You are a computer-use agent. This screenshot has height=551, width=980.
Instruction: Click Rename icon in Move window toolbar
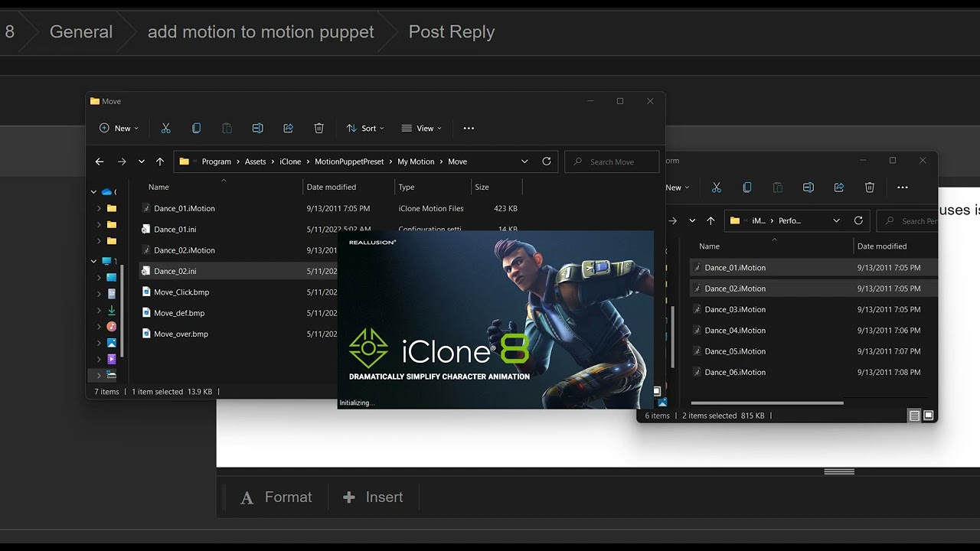coord(257,129)
